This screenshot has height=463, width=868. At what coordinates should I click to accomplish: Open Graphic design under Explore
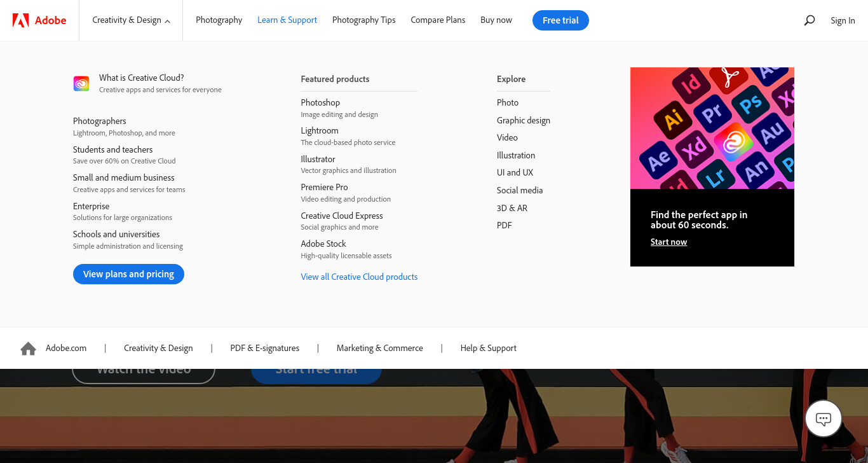(524, 120)
